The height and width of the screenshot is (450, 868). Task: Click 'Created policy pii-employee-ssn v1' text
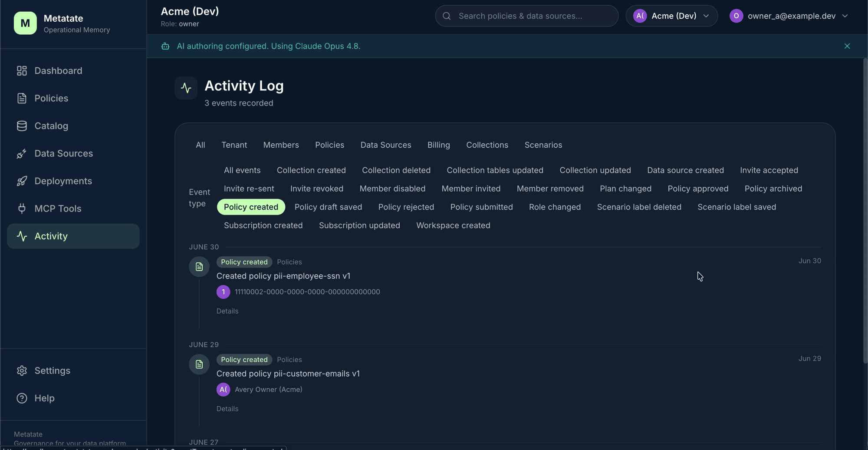(x=283, y=276)
